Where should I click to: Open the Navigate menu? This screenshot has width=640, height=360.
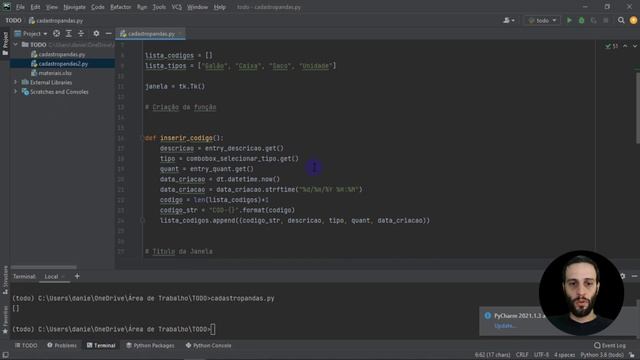(74, 7)
